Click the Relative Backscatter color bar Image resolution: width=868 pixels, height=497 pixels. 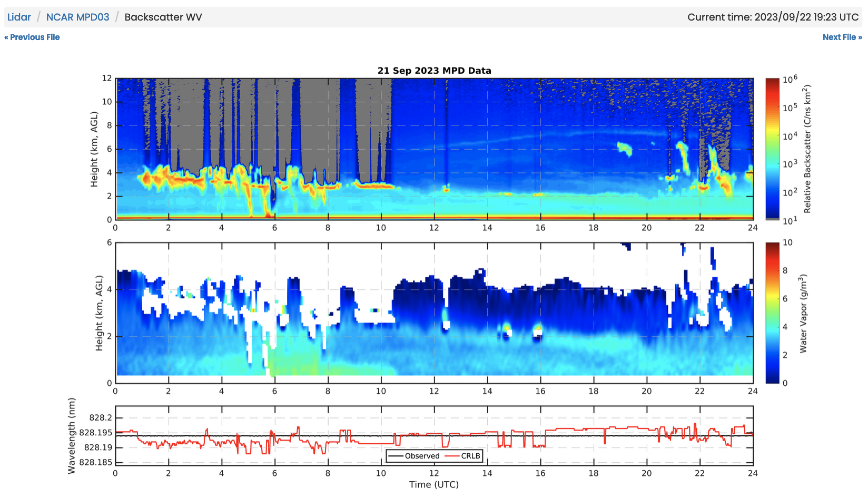772,149
